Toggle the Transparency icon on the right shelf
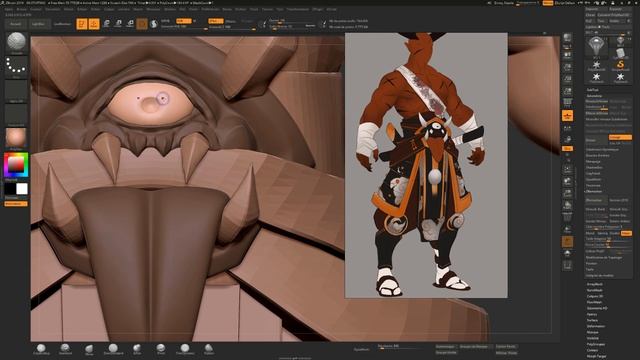 tap(567, 229)
